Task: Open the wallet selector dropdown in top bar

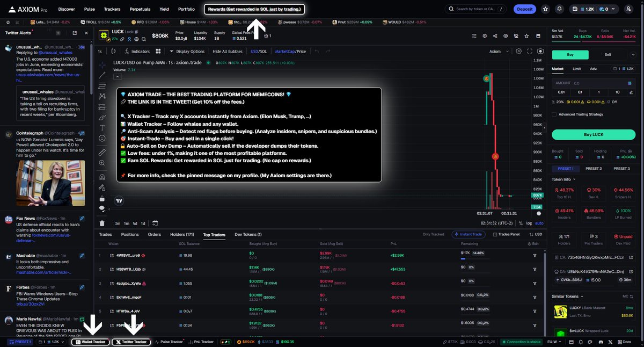Action: coord(594,9)
